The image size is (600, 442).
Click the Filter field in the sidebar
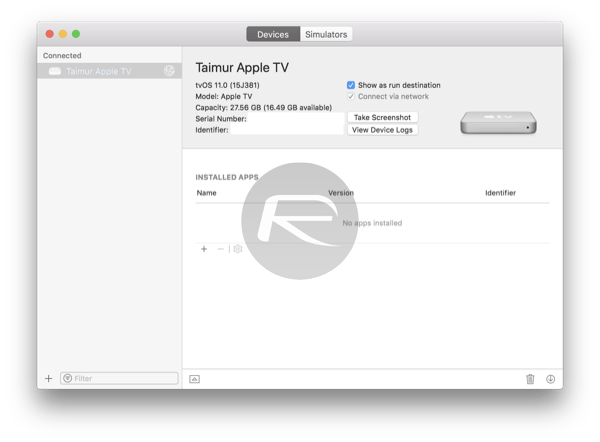tap(119, 378)
